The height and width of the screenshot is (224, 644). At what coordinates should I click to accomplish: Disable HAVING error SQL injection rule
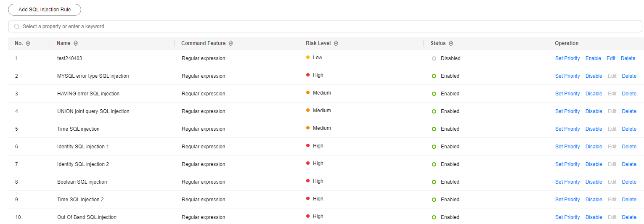594,94
